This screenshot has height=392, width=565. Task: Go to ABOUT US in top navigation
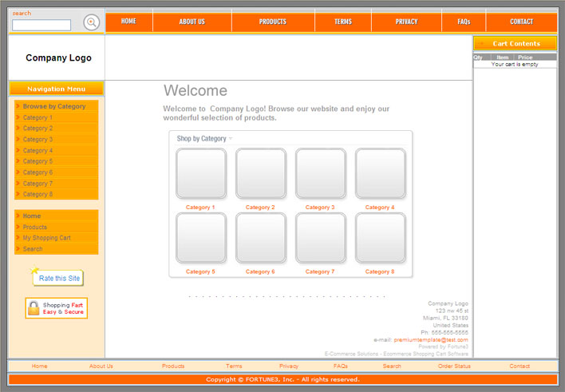click(192, 22)
